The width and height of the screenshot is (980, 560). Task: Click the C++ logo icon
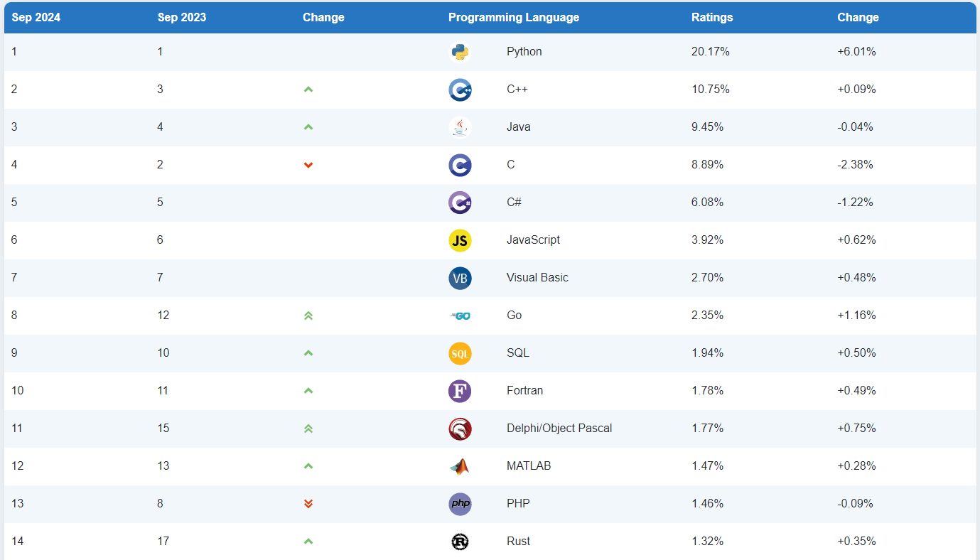[x=460, y=90]
